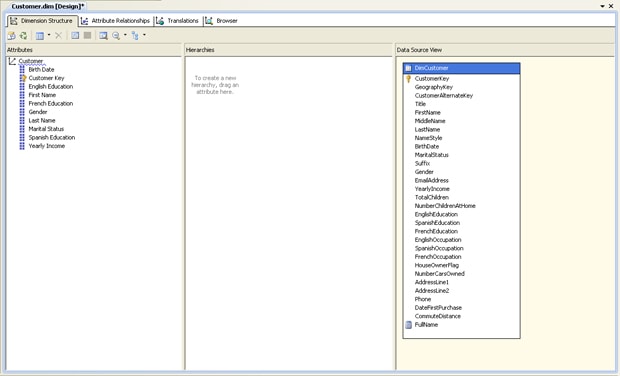Select the NameStyle column
The height and width of the screenshot is (376, 620).
[428, 138]
